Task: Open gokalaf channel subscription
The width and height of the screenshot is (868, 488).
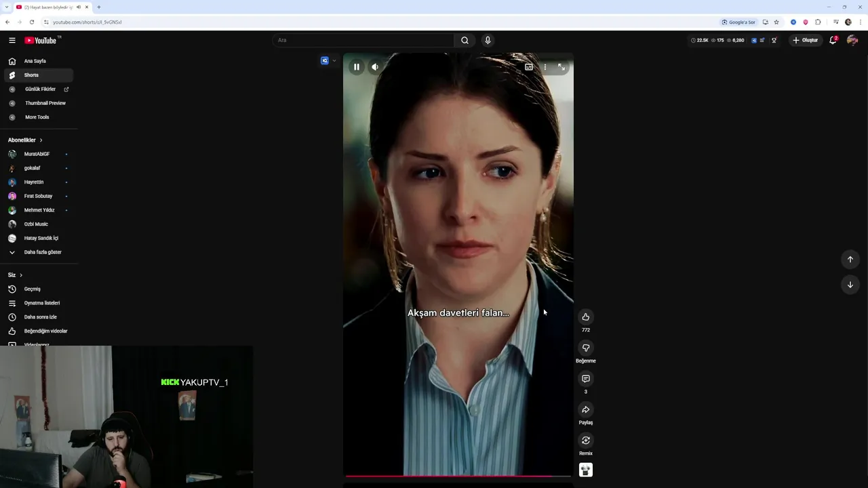Action: click(x=39, y=168)
